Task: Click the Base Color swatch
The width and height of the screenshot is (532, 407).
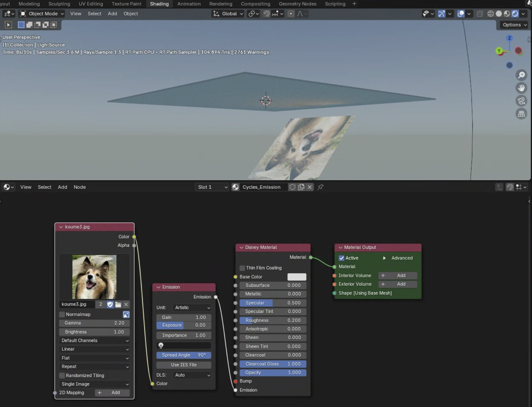Action: pos(297,277)
